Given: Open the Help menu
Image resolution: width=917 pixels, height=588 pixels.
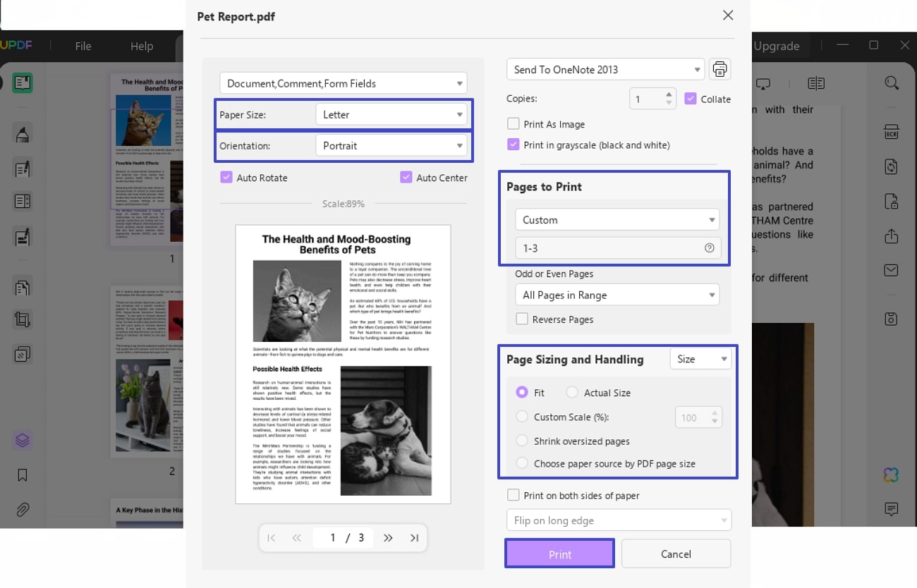Looking at the screenshot, I should (x=141, y=46).
